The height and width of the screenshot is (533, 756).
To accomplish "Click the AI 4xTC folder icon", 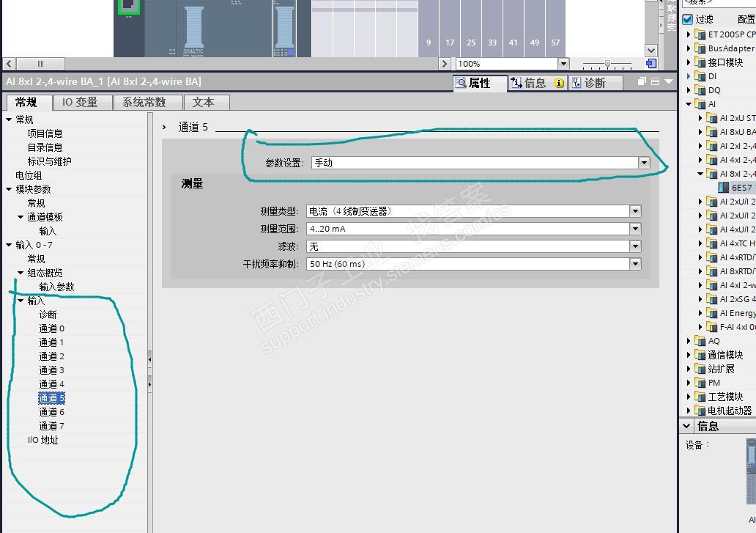I will (711, 243).
